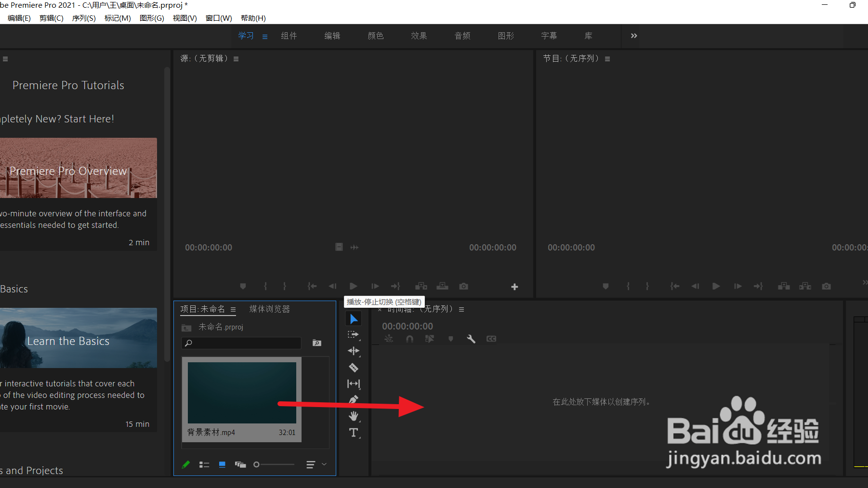Switch to the 颜色 workspace tab
This screenshot has height=488, width=868.
[376, 36]
